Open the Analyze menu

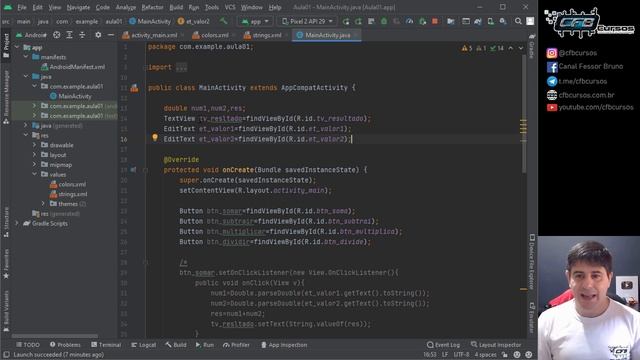(x=125, y=7)
